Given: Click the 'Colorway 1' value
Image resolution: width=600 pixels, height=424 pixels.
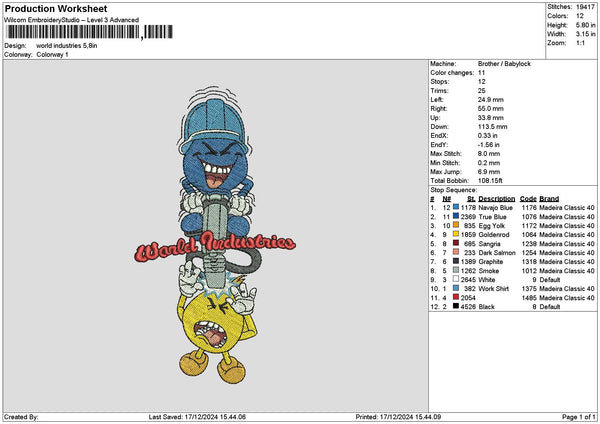Looking at the screenshot, I should tap(52, 55).
